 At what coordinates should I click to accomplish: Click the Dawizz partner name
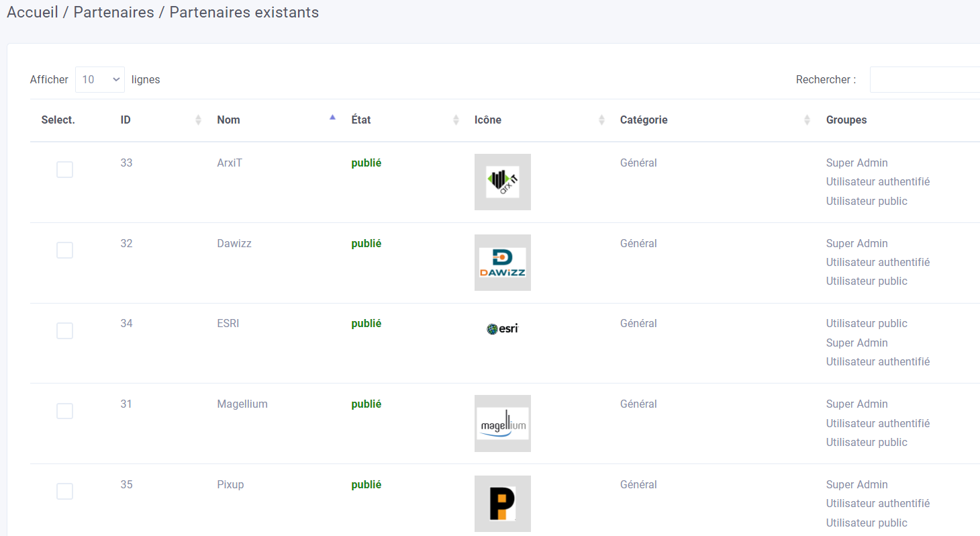point(234,244)
